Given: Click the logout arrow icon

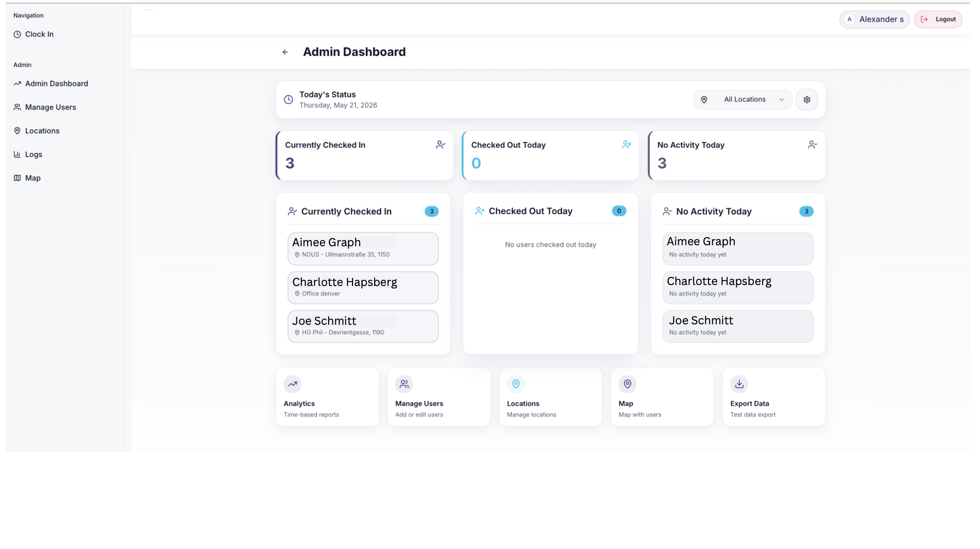Looking at the screenshot, I should point(924,20).
